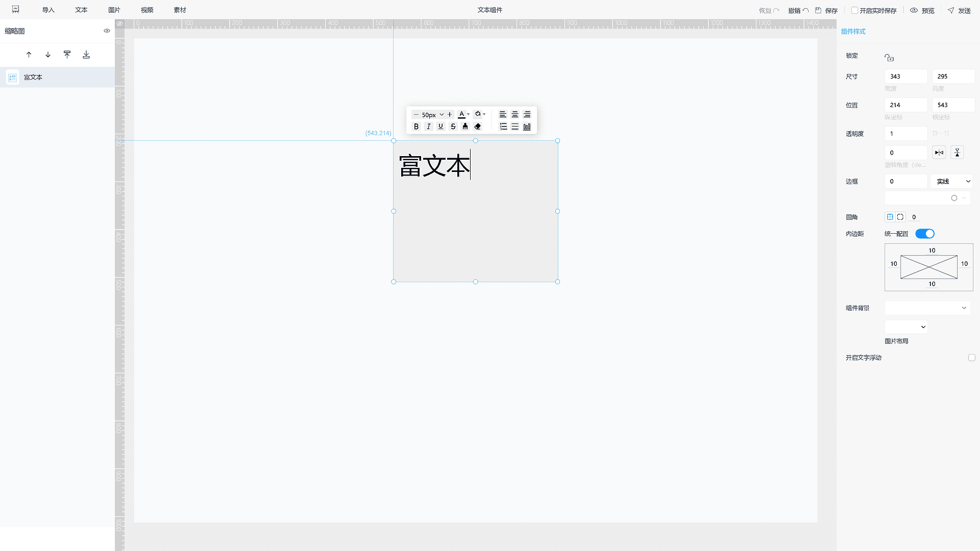This screenshot has width=980, height=551.
Task: Flip component vertically
Action: pyautogui.click(x=957, y=153)
